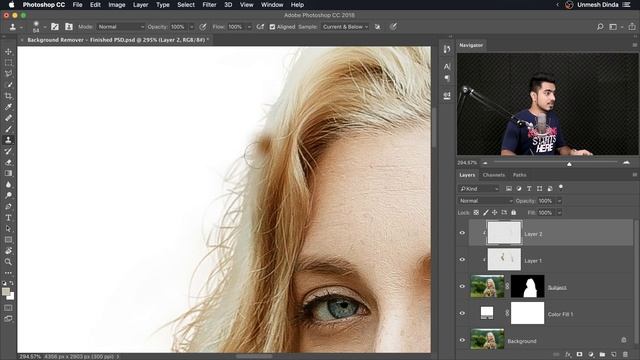The image size is (640, 360).
Task: Click the Photoshop CC application menu
Action: [x=44, y=5]
